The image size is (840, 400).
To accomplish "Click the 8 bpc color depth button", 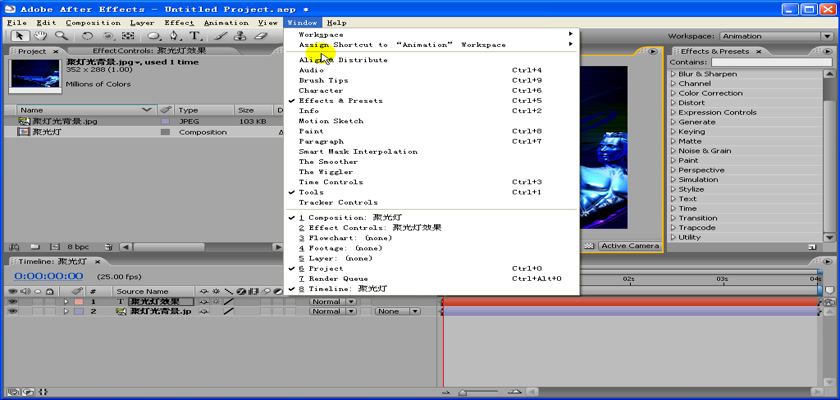I will [78, 247].
